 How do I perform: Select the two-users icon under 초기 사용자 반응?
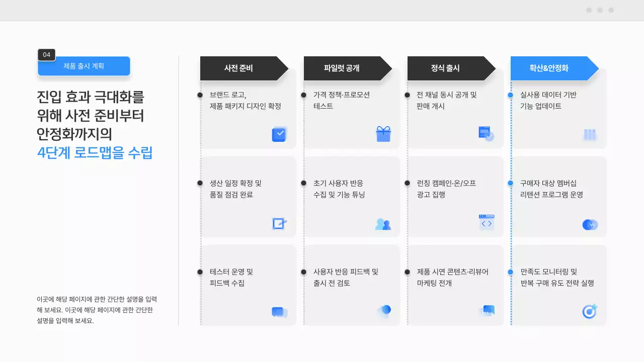[383, 224]
